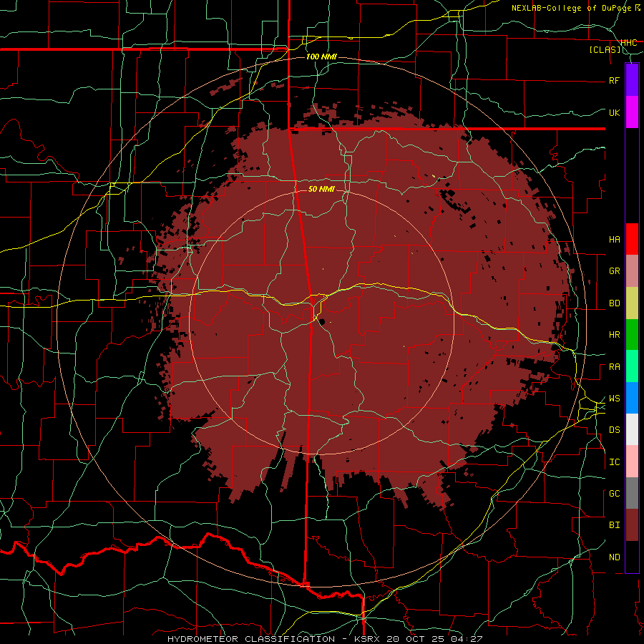
Task: Click the RA legend label
Action: click(x=614, y=367)
